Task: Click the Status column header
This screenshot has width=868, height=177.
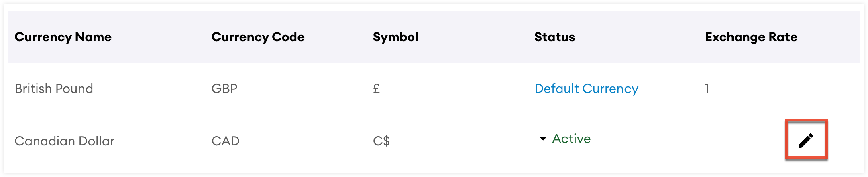Action: tap(554, 37)
